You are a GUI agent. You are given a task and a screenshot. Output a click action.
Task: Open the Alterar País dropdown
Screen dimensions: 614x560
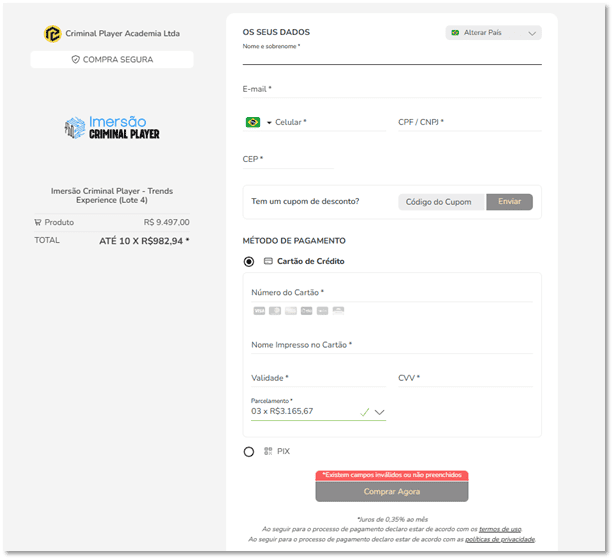[x=493, y=33]
